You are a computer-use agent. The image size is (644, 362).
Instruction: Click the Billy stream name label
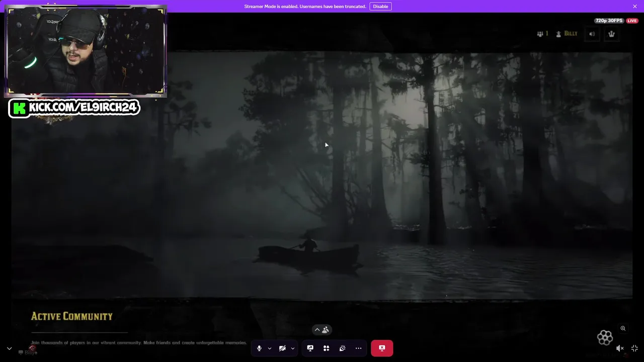(x=28, y=352)
